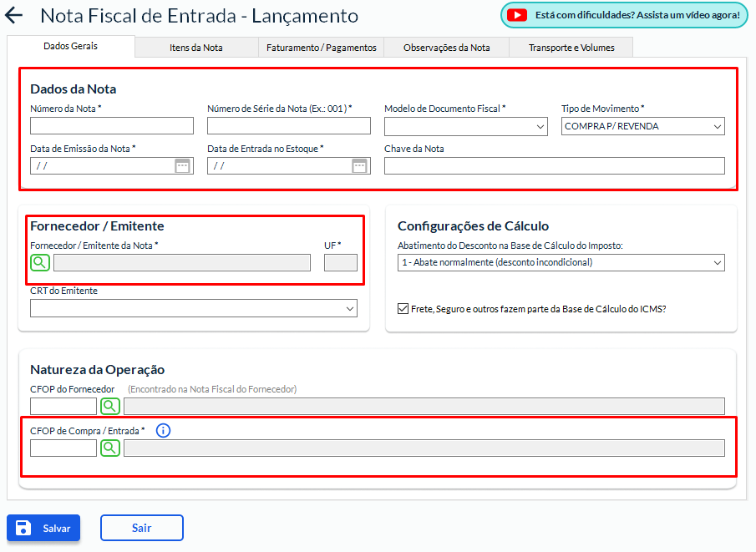Expand the Tipo de Movimento dropdown
756x552 pixels.
tap(642, 126)
